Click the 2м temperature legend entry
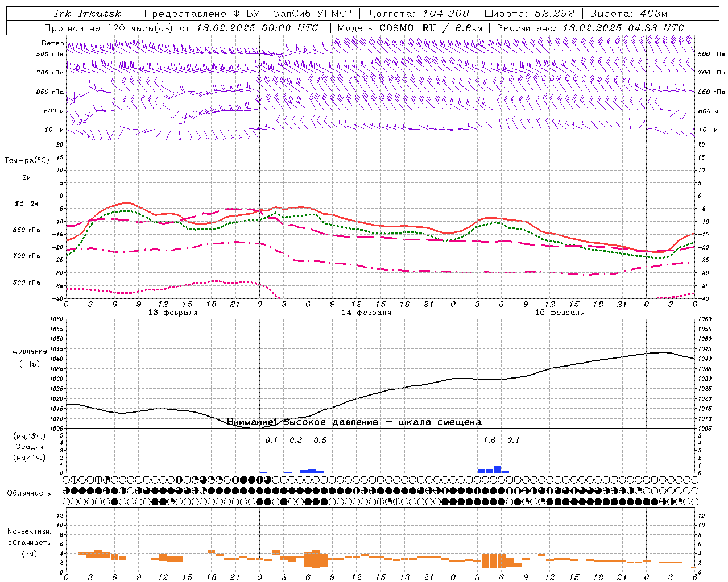 coord(27,177)
